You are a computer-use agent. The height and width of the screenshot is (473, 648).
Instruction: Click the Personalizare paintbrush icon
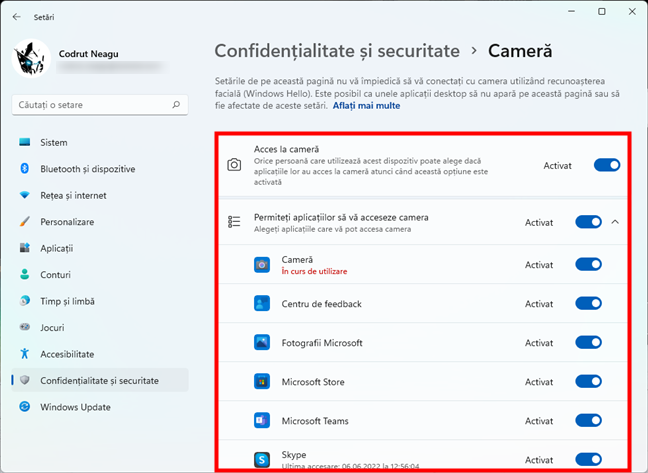(25, 221)
